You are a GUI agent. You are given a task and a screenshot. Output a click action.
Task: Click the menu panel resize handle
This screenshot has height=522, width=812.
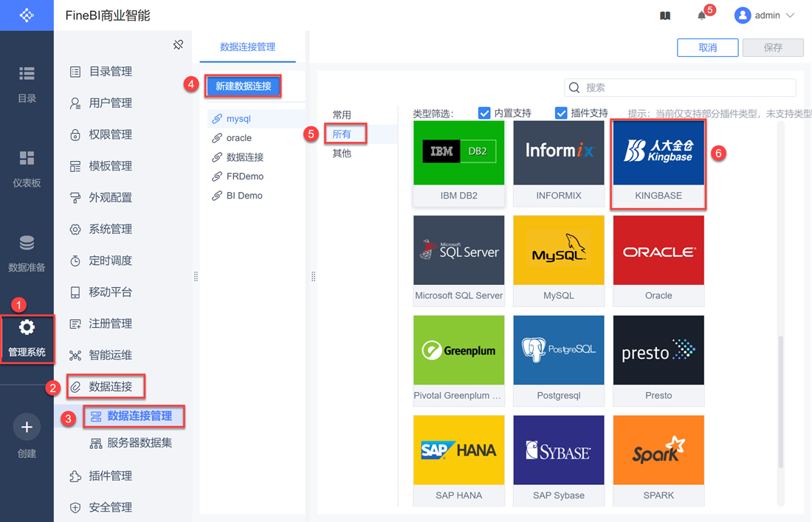pos(196,277)
